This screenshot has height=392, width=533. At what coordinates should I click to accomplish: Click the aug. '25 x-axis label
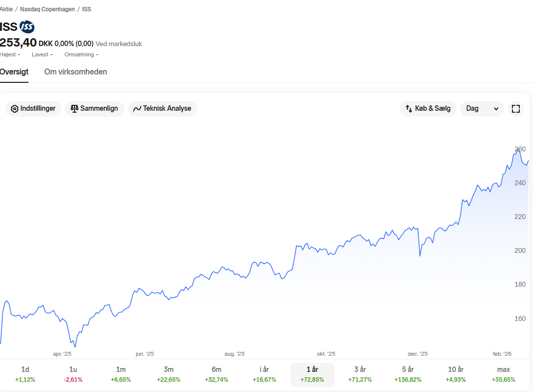(x=234, y=354)
